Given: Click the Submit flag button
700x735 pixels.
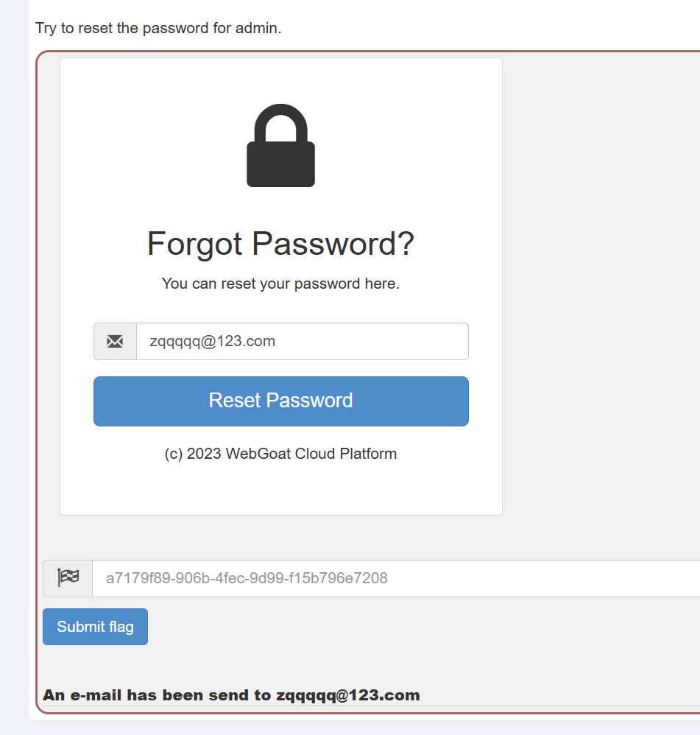Looking at the screenshot, I should [95, 627].
